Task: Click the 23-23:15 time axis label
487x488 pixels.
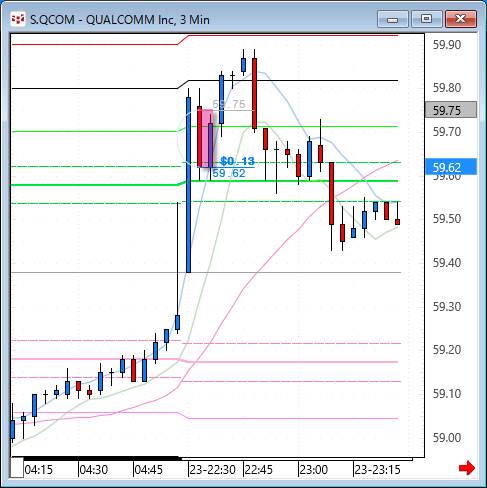Action: pyautogui.click(x=377, y=470)
